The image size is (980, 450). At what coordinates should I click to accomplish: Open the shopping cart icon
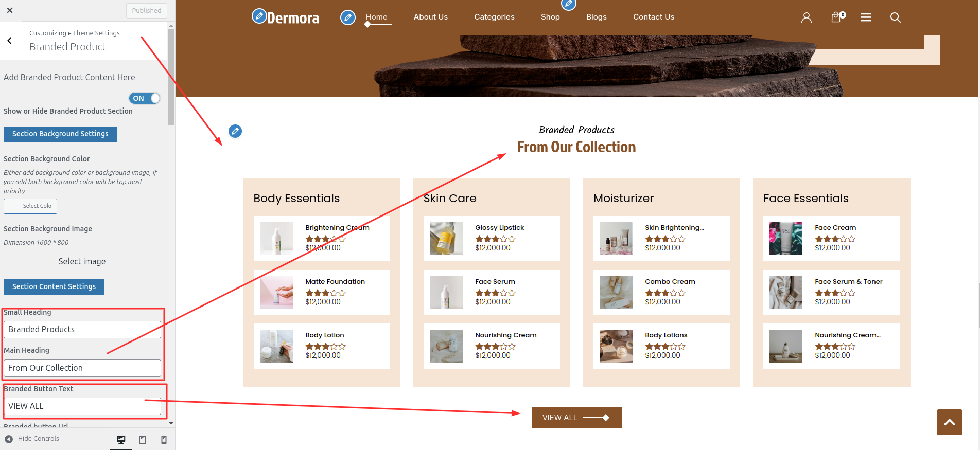point(836,17)
